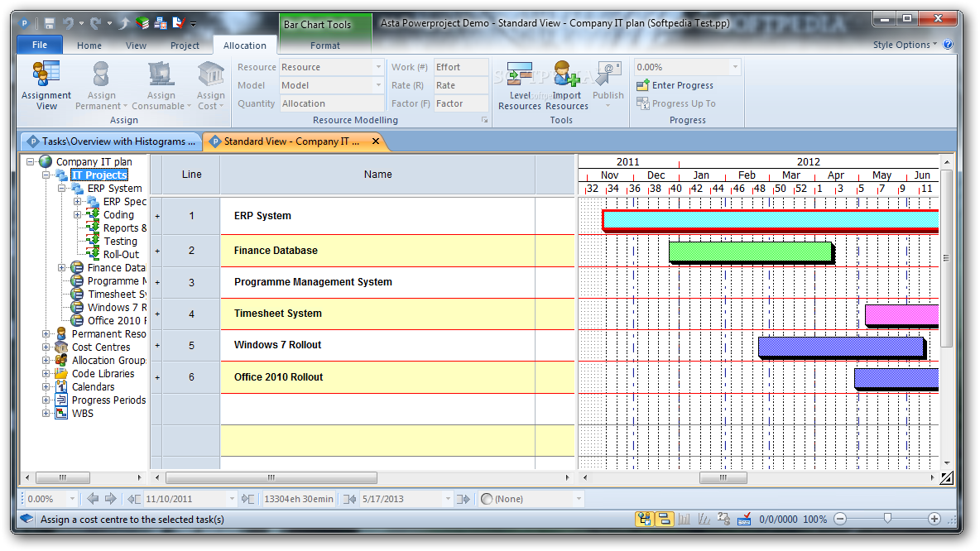The height and width of the screenshot is (551, 980).
Task: Expand the Permanent Resources tree node
Action: click(46, 333)
